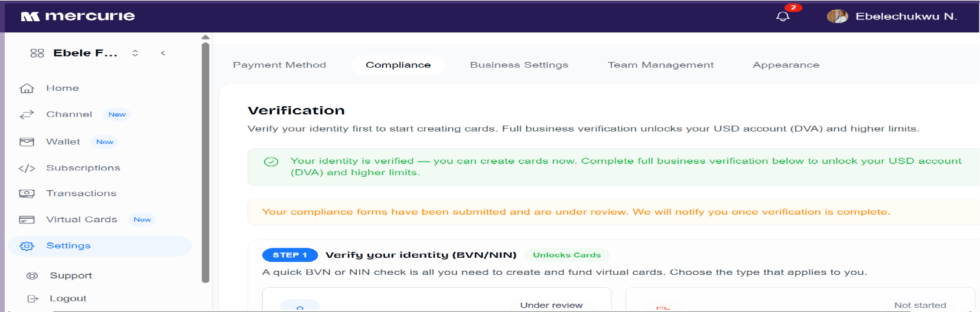Click the Home house icon
Image resolution: width=980 pixels, height=312 pixels.
(27, 88)
